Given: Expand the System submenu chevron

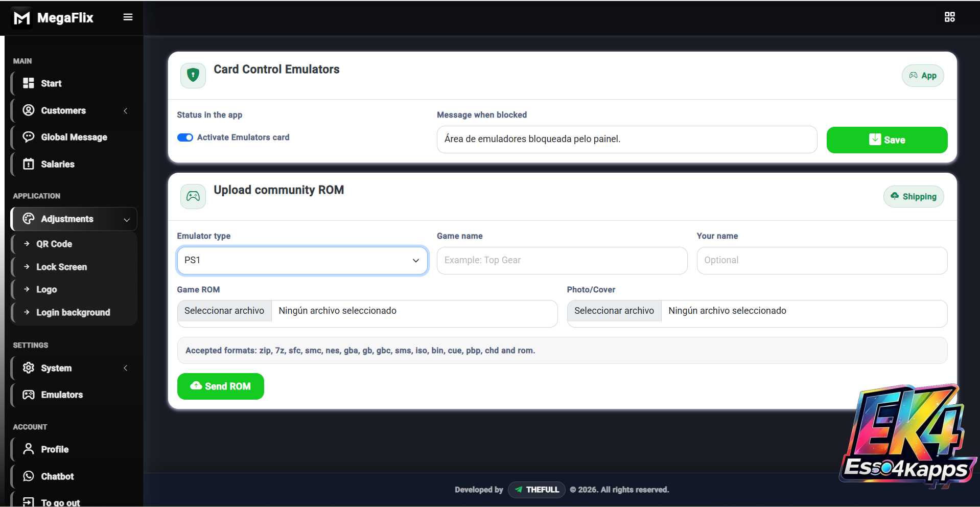Looking at the screenshot, I should [126, 368].
